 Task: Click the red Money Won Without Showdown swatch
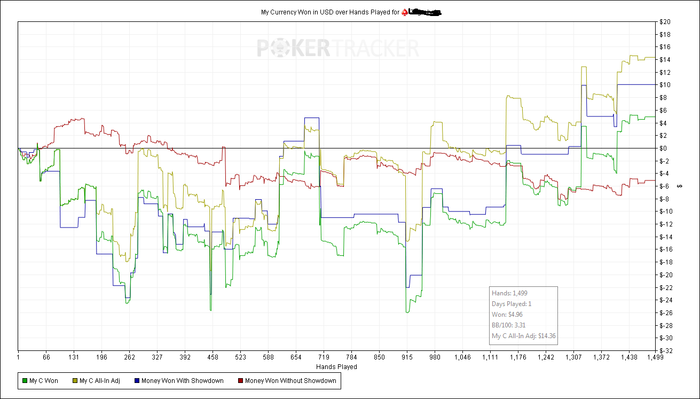240,381
